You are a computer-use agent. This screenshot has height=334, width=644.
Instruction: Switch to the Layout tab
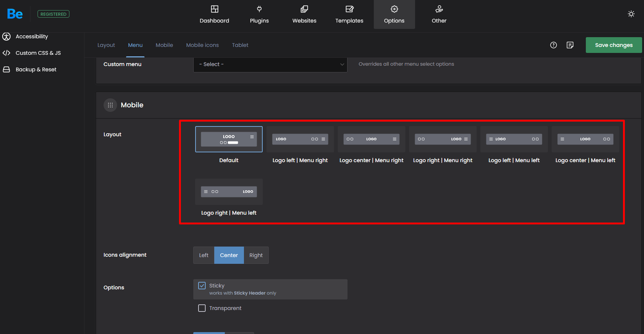[x=106, y=45]
